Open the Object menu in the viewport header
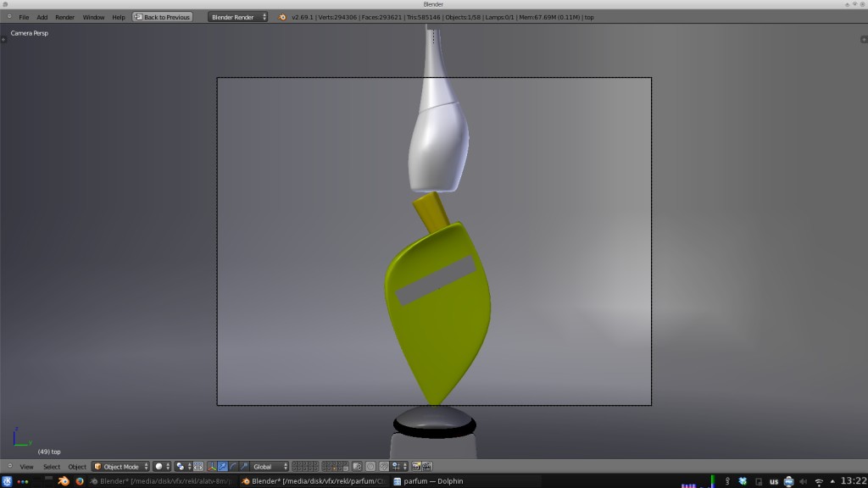This screenshot has height=488, width=868. coord(77,466)
